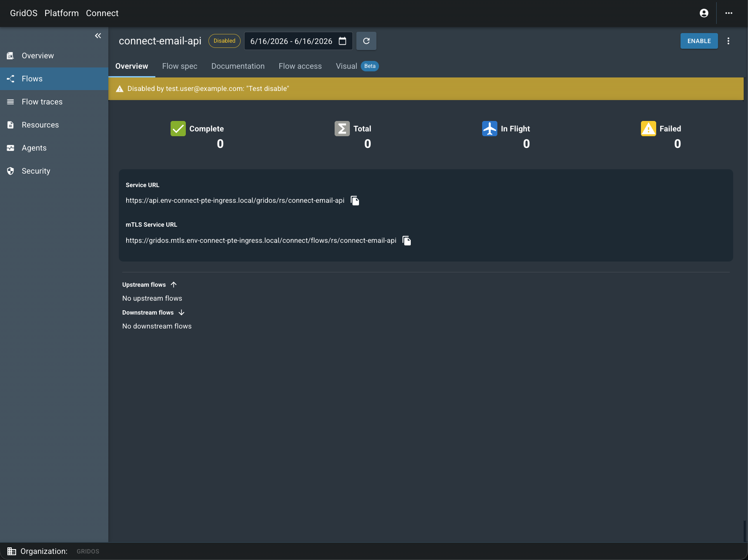Open the vertical kebab menu beside ENABLE

pyautogui.click(x=728, y=41)
